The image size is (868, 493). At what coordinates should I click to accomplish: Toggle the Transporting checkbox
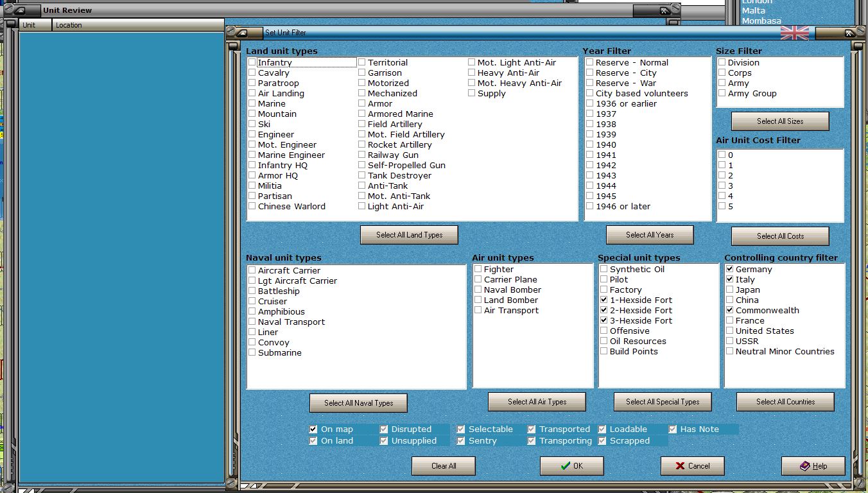click(x=532, y=441)
